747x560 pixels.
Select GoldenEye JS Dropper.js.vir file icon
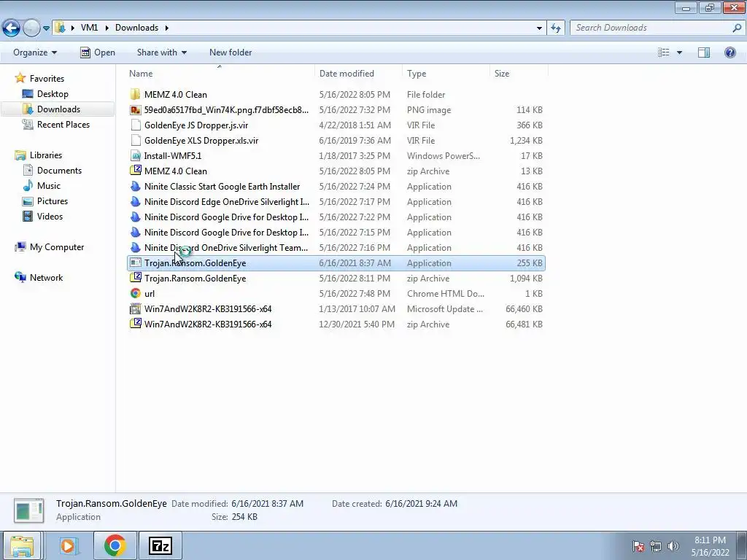click(135, 125)
